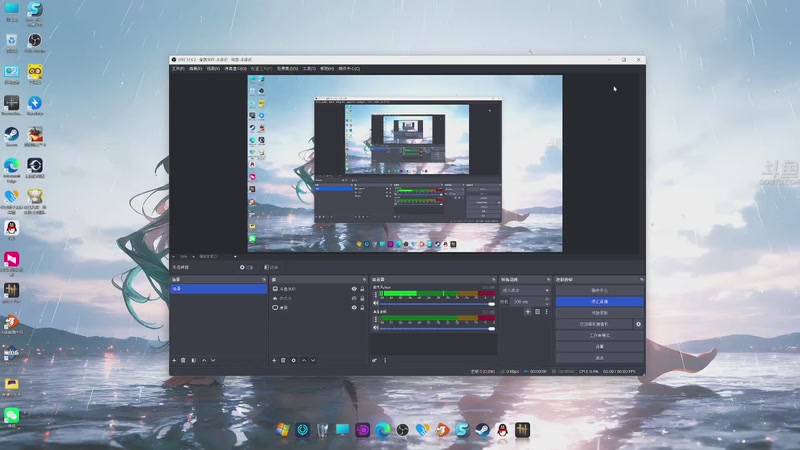Screen dimensions: 800x450
Task: Open OBS Studio desktop shortcut icon
Action: pyautogui.click(x=35, y=43)
